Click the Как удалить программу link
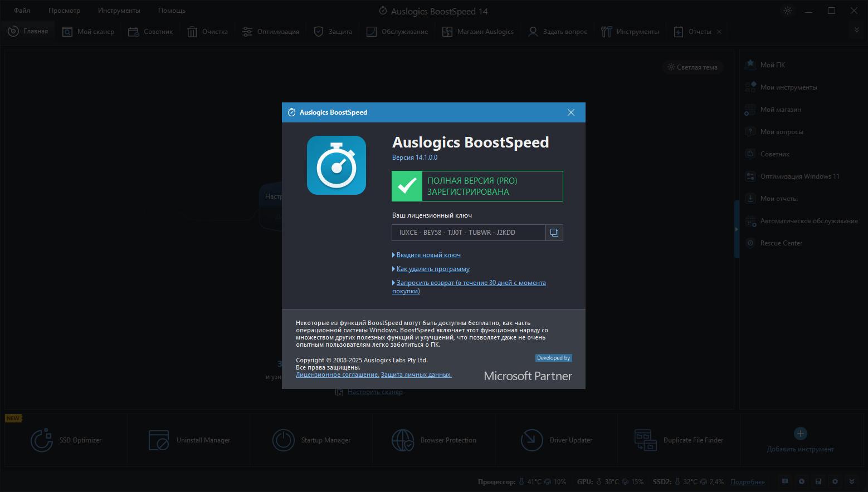Viewport: 868px width, 492px height. [433, 269]
